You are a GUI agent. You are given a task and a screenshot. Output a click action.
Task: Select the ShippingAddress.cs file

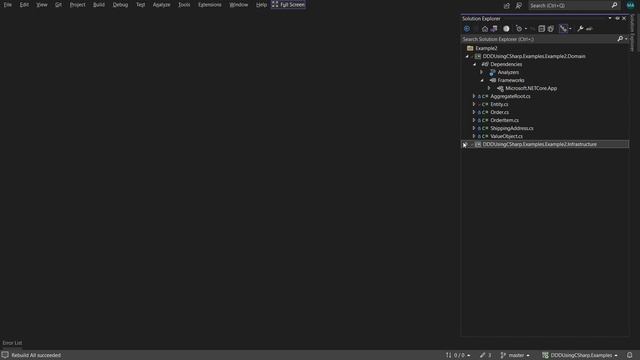(512, 128)
